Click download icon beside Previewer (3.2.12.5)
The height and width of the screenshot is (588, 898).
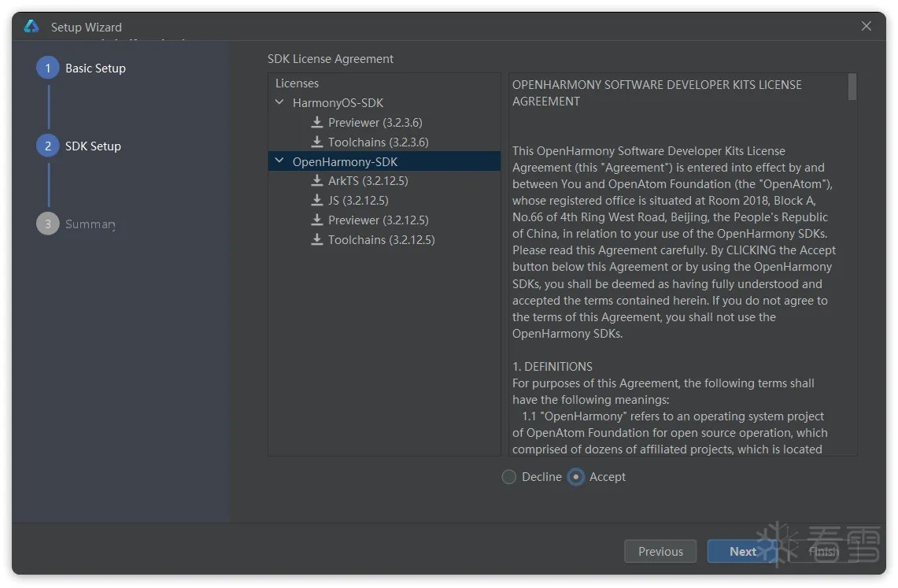point(316,220)
